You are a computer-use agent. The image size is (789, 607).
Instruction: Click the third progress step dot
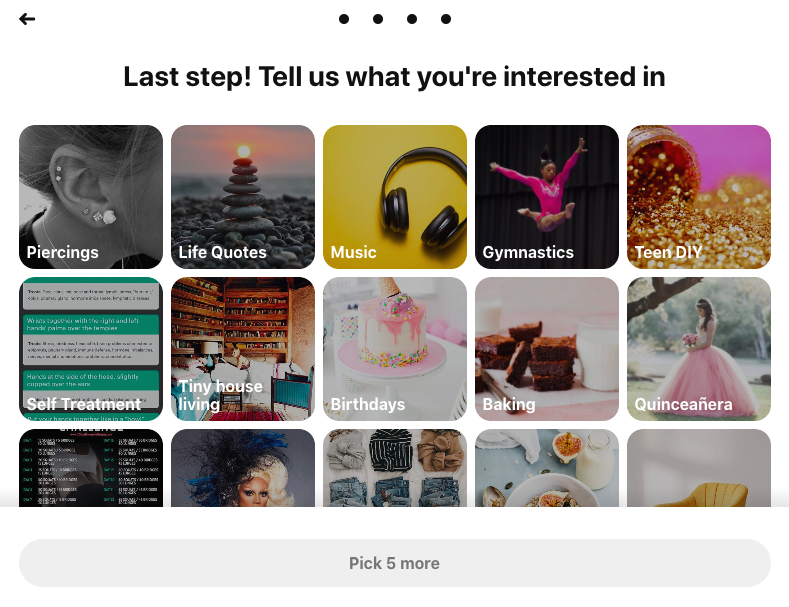pyautogui.click(x=412, y=19)
